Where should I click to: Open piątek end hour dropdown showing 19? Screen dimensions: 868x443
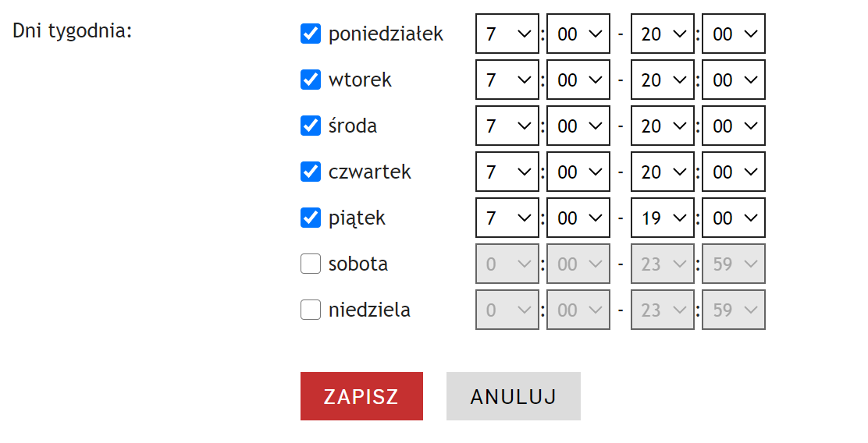(x=662, y=218)
